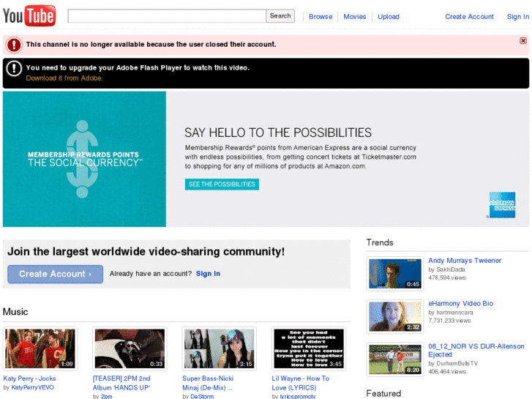
Task: Open the Andy Murrays Tweener thumbnail
Action: (x=395, y=274)
